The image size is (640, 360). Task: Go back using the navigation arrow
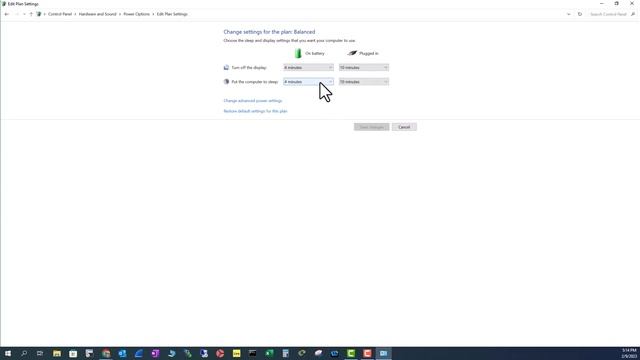coord(7,14)
